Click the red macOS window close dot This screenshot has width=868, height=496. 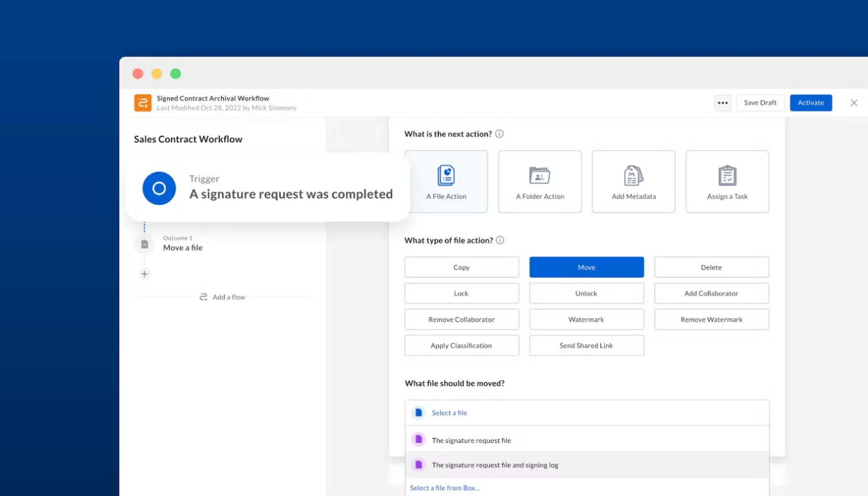(138, 73)
